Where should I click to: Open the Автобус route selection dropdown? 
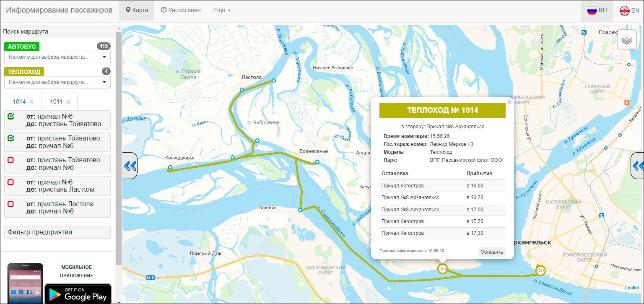57,57
